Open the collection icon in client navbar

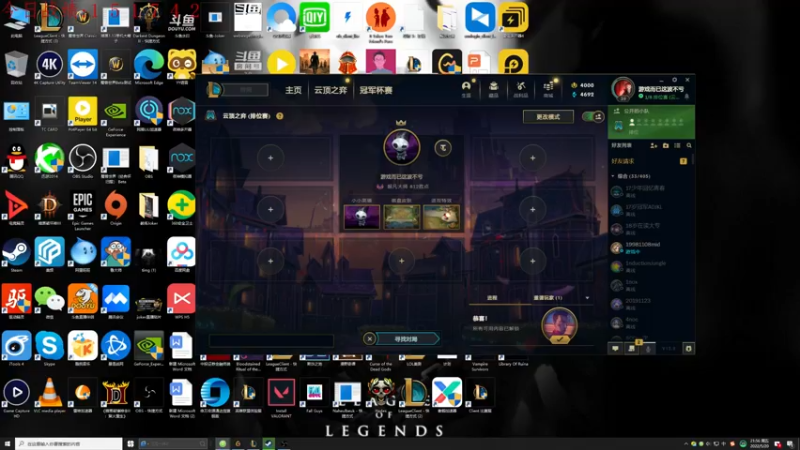(493, 88)
